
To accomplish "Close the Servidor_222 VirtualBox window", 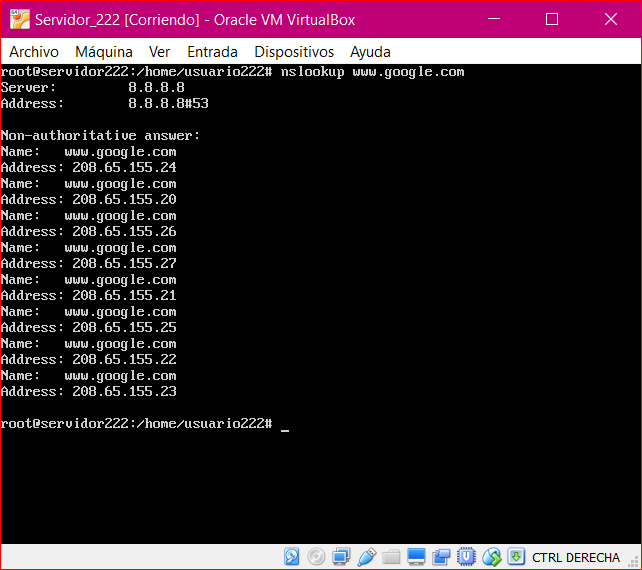I will (x=611, y=19).
